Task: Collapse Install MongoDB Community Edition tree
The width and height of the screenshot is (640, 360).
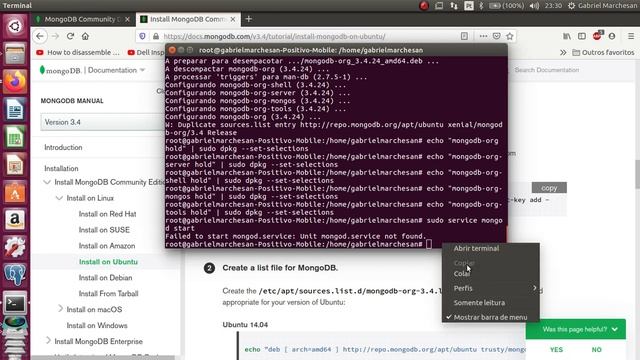Action: (x=47, y=182)
